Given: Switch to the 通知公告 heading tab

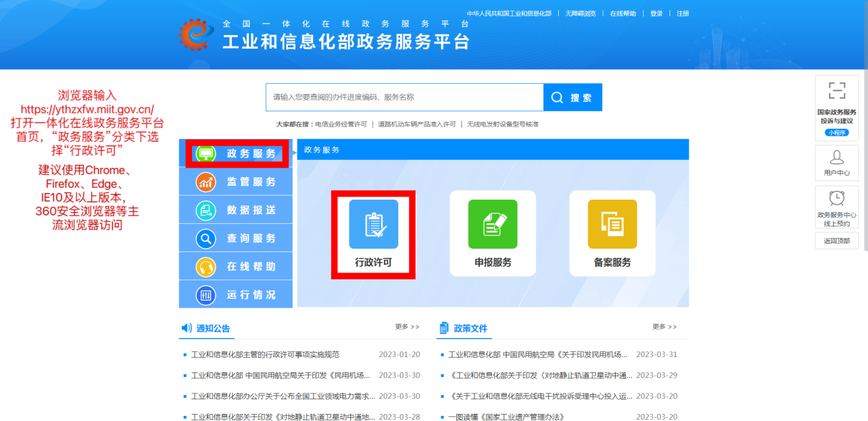Looking at the screenshot, I should point(213,328).
